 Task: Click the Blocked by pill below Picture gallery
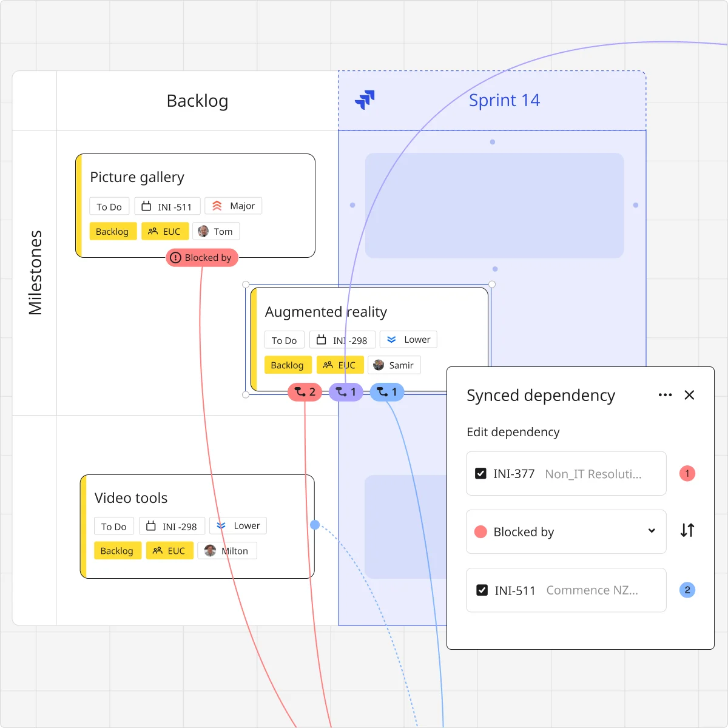click(x=202, y=257)
